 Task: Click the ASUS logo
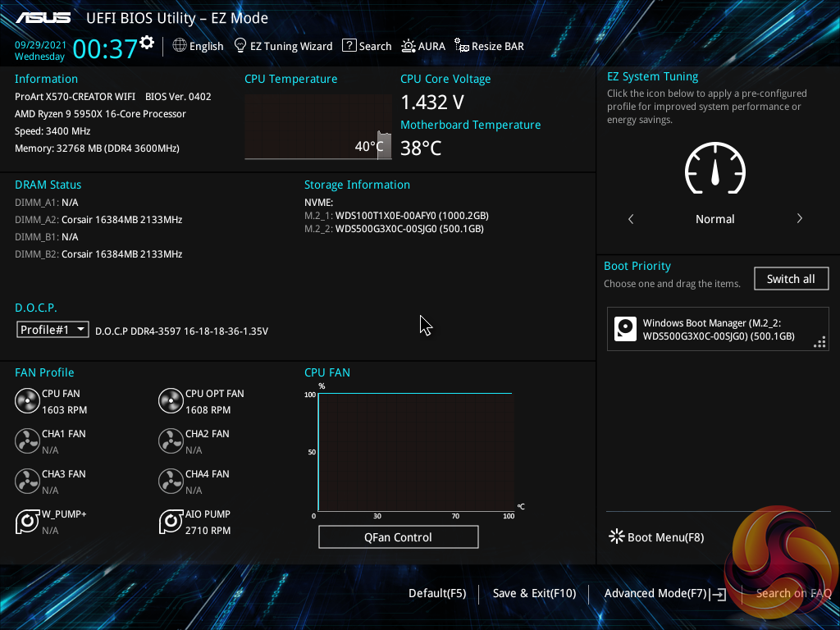pyautogui.click(x=43, y=18)
